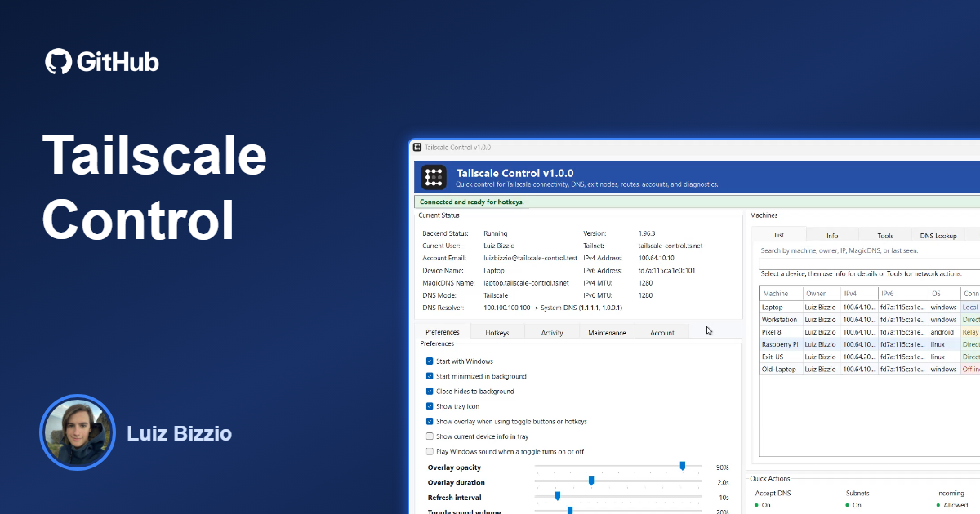980x514 pixels.
Task: Select the Raspberry Pi machine row
Action: click(x=870, y=344)
